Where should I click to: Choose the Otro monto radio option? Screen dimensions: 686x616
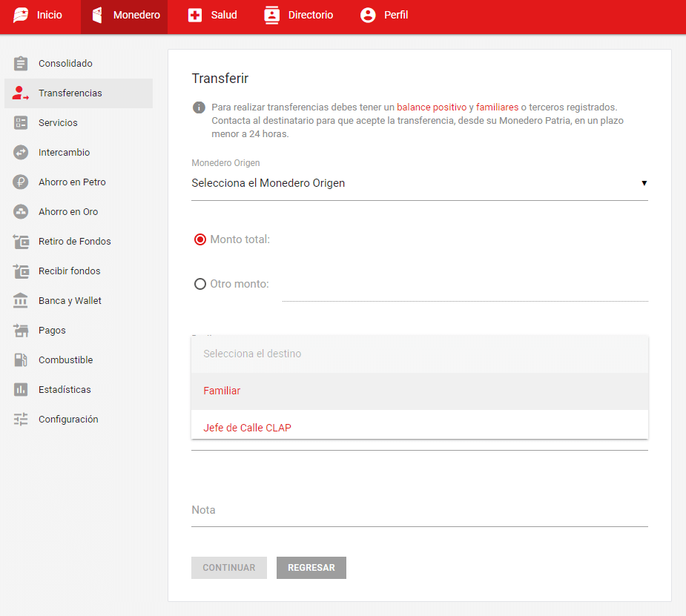[x=199, y=284]
